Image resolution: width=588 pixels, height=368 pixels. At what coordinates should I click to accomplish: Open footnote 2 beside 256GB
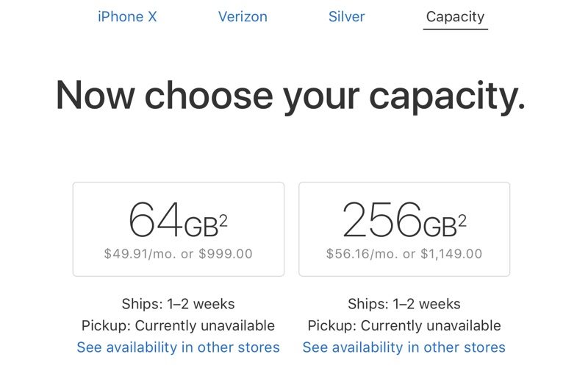click(462, 220)
